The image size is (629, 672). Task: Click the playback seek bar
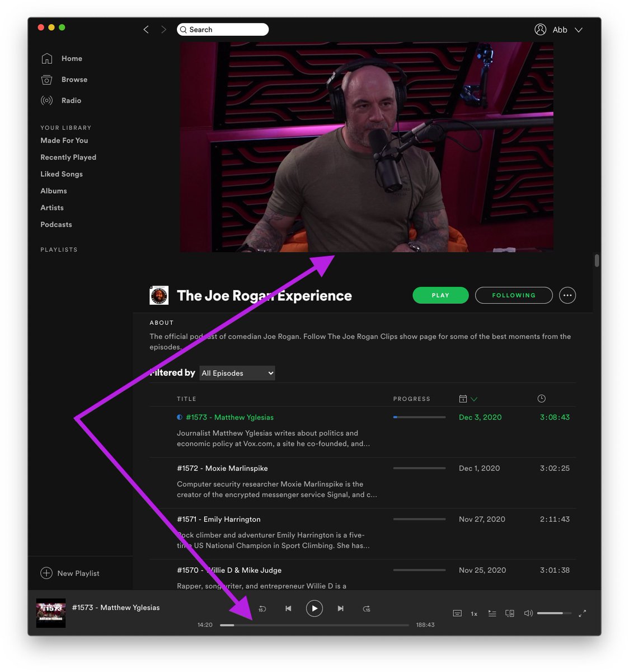(314, 625)
